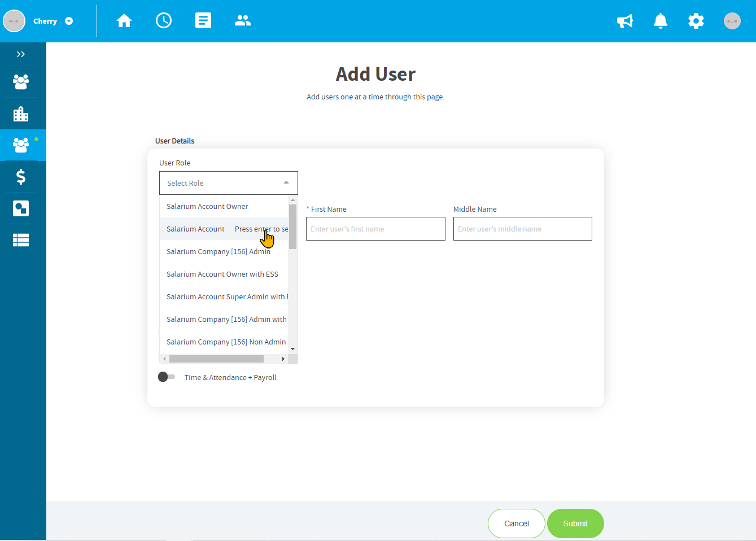This screenshot has height=541, width=756.
Task: Choose Salarium Company [156] Admin role
Action: 224,251
